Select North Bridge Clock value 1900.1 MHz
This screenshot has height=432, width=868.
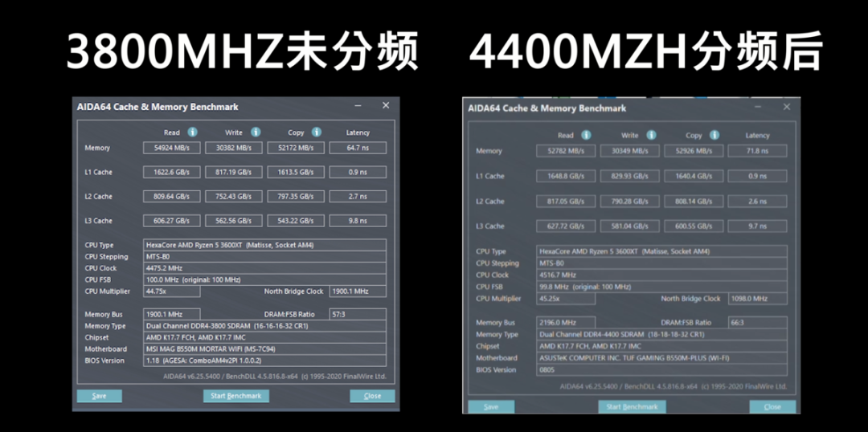(x=358, y=291)
